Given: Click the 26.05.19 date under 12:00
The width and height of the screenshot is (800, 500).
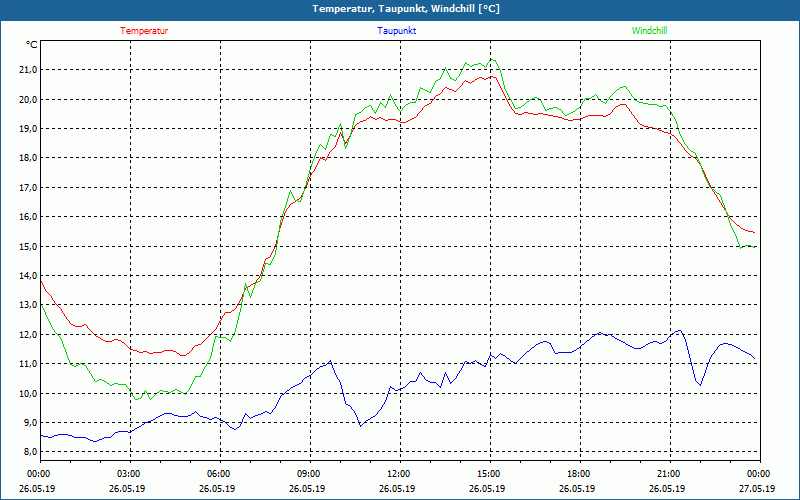Looking at the screenshot, I should (397, 489).
